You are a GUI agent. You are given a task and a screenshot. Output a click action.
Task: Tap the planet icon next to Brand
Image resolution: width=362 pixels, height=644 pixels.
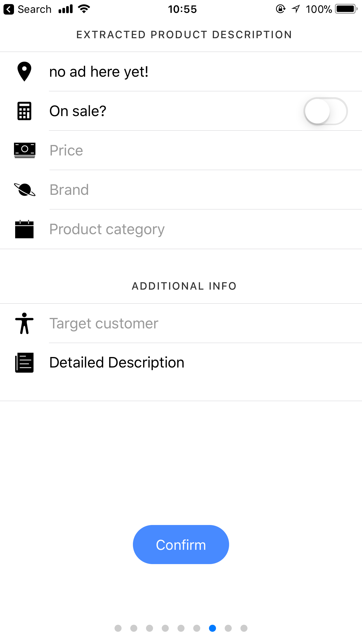point(25,190)
